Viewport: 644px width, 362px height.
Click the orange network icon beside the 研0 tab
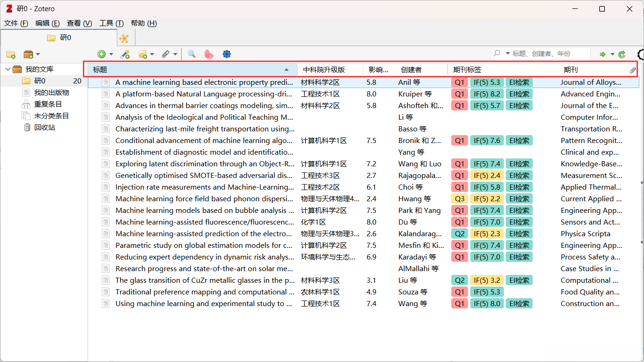pyautogui.click(x=124, y=38)
